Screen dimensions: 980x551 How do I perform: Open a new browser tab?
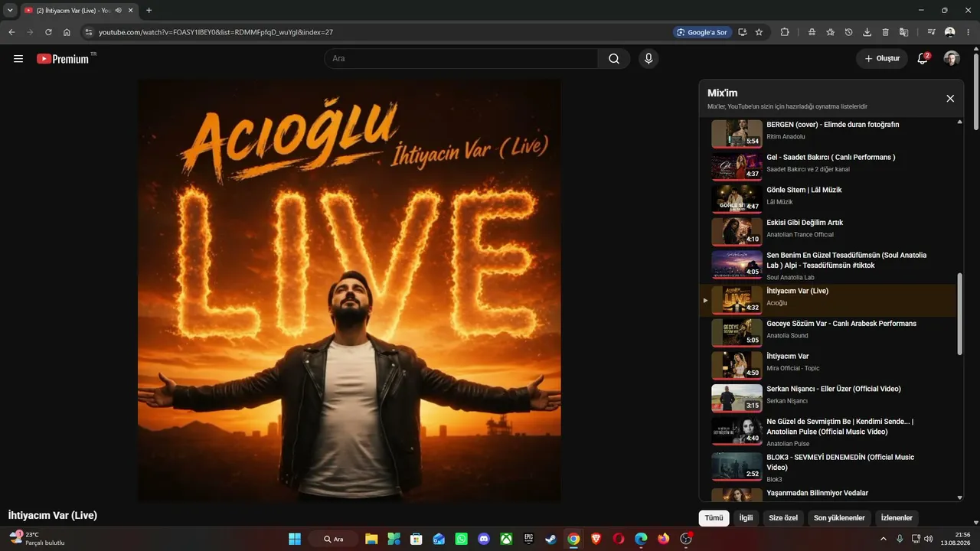click(149, 10)
